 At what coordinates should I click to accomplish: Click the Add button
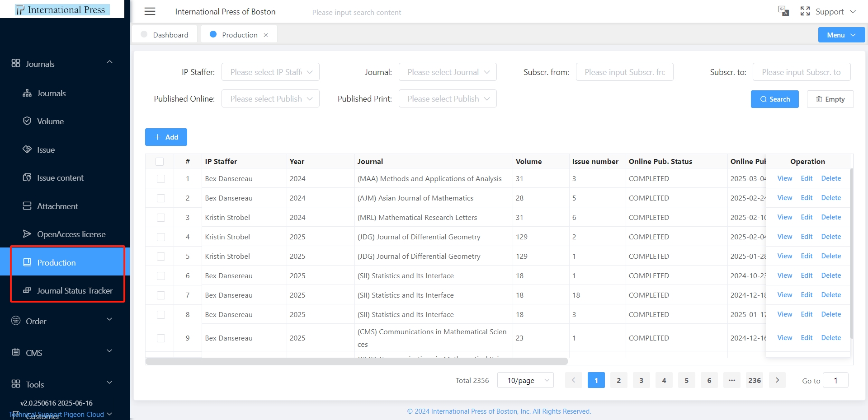point(166,137)
